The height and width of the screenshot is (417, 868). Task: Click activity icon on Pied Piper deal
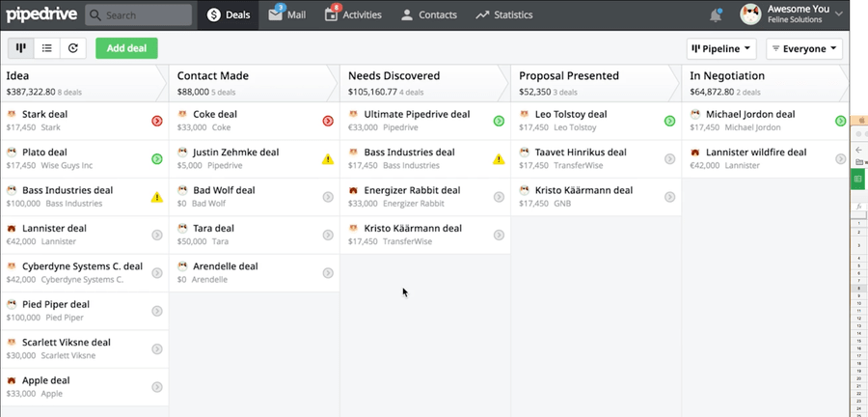click(157, 311)
